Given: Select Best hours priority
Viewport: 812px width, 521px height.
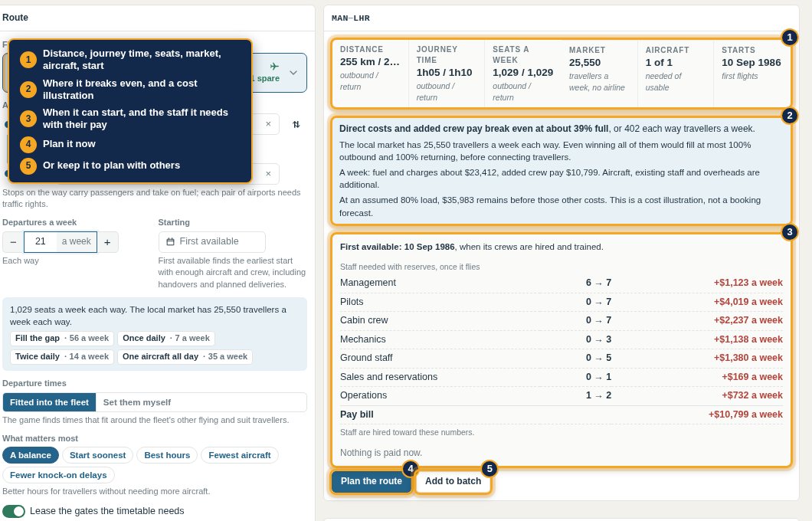Looking at the screenshot, I should coord(167,455).
